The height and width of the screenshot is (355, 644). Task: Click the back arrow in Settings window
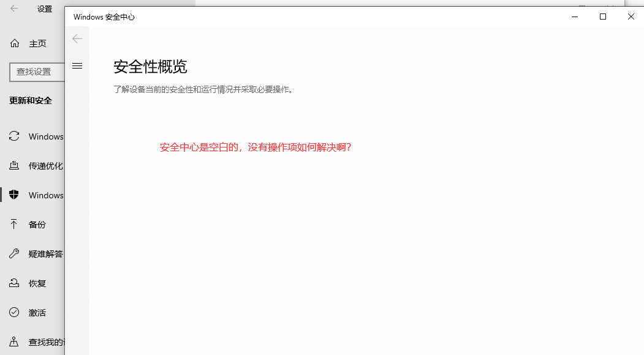point(14,9)
